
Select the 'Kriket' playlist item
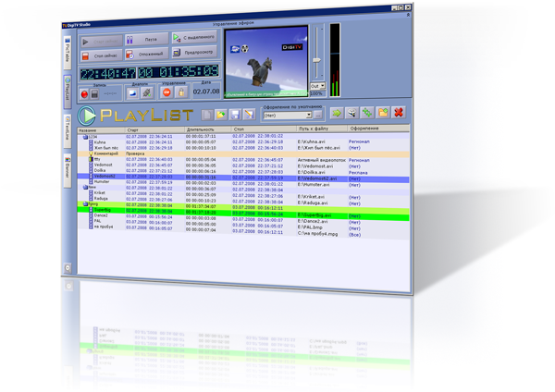coord(100,193)
